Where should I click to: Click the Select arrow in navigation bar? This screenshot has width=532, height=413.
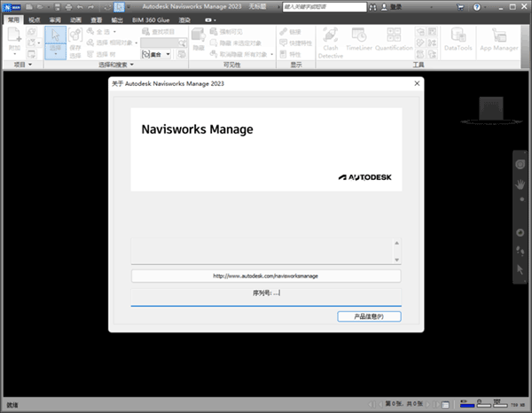[520, 269]
